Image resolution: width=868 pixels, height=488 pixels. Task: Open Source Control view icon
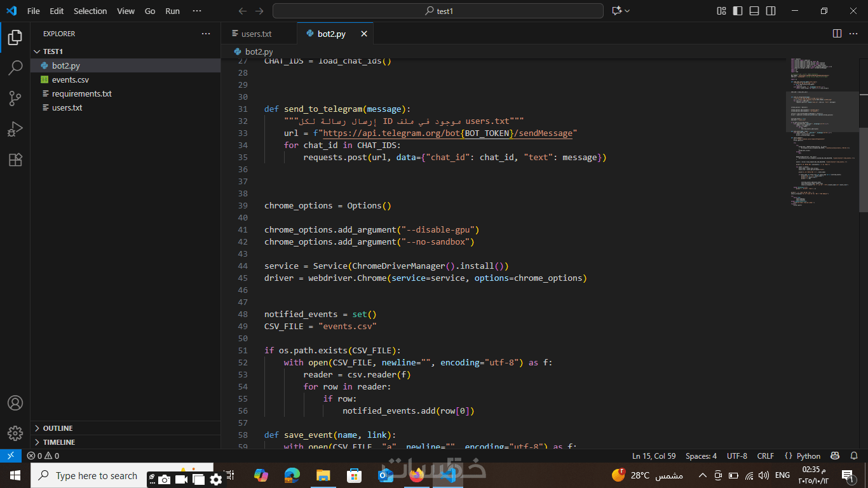(x=15, y=98)
